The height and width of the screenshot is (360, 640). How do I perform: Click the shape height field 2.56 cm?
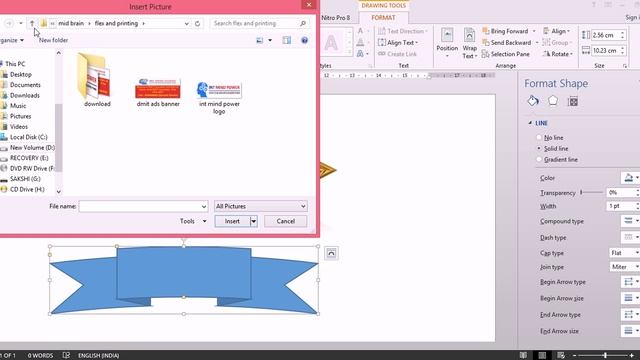point(605,35)
